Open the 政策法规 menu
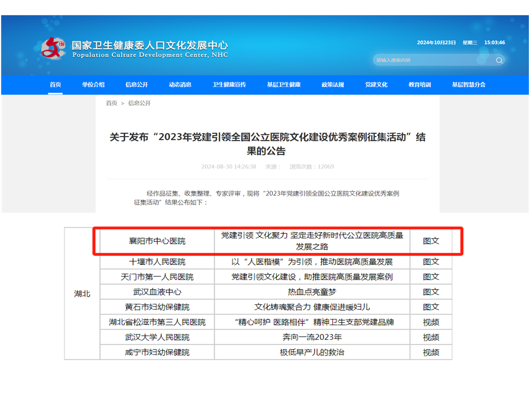532x399 pixels. click(x=331, y=85)
